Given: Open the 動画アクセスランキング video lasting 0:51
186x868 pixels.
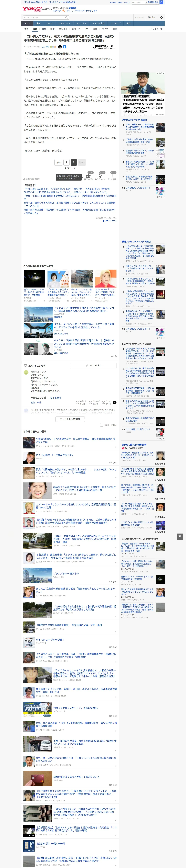Looking at the screenshot, I should pos(160,372).
